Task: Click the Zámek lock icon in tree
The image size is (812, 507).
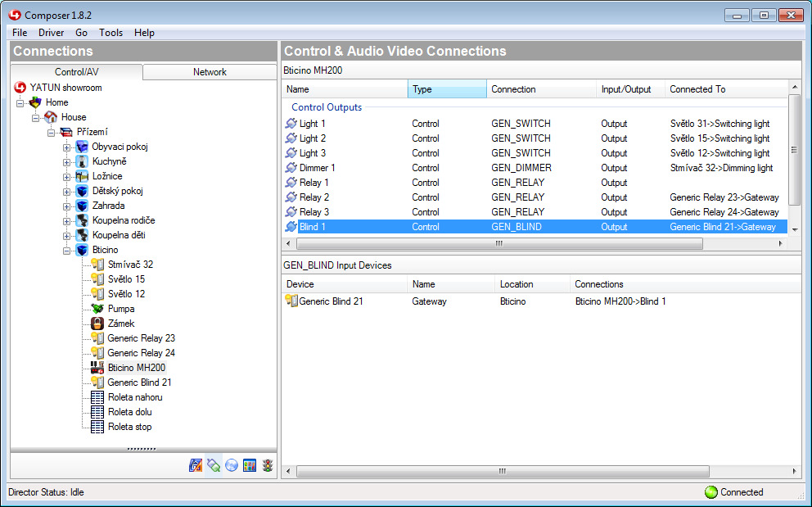Action: click(97, 324)
